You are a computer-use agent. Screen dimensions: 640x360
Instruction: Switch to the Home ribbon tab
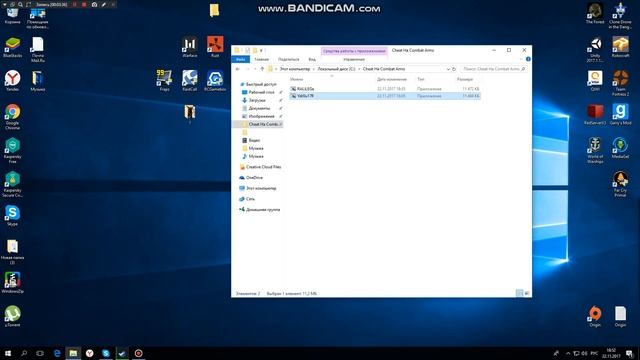[262, 59]
